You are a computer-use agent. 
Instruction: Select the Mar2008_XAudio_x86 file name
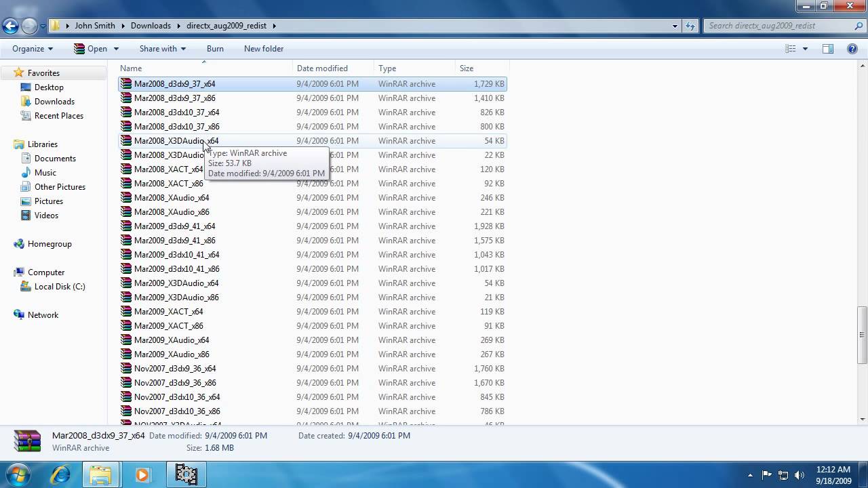tap(172, 212)
